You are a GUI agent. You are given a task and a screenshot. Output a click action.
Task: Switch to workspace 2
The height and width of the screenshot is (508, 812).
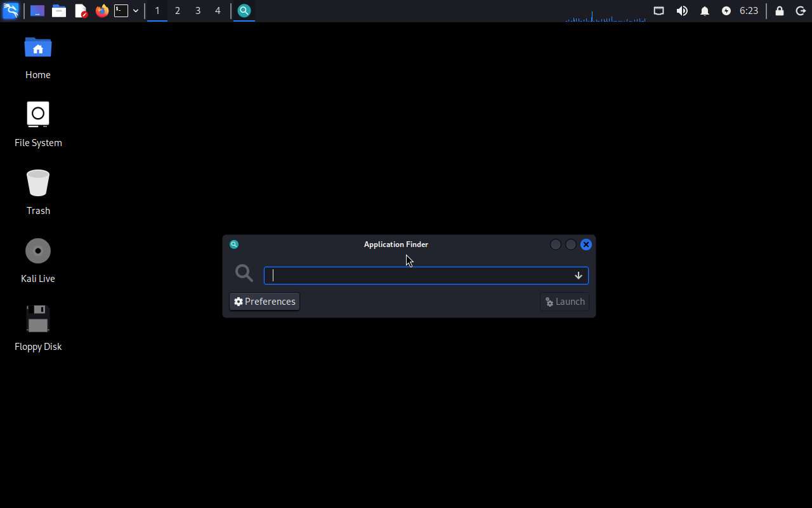178,11
